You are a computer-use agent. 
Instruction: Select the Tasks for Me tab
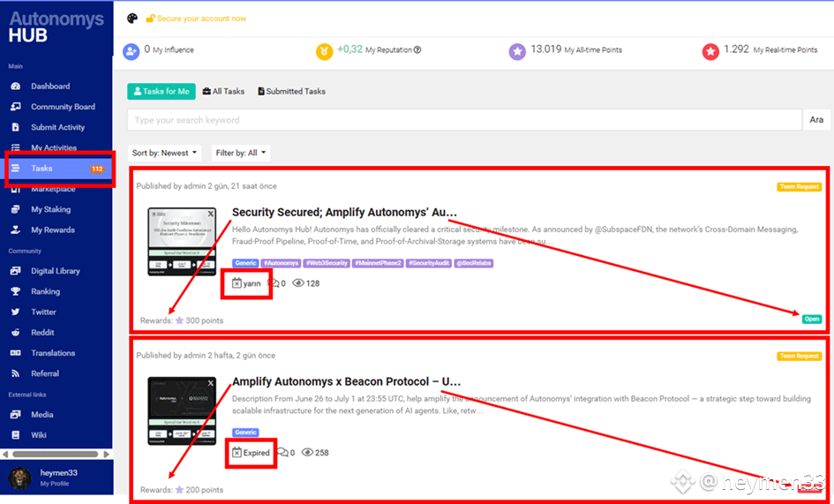pos(162,92)
